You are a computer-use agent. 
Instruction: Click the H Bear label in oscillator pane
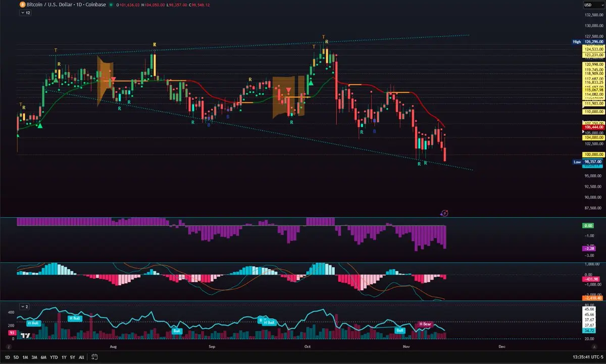(x=425, y=323)
